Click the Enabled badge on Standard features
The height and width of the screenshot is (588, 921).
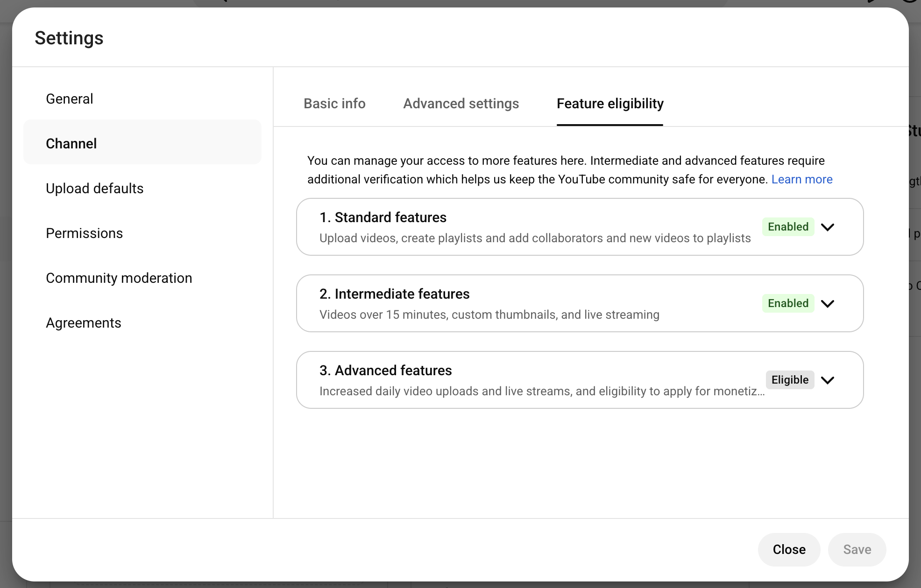point(788,227)
